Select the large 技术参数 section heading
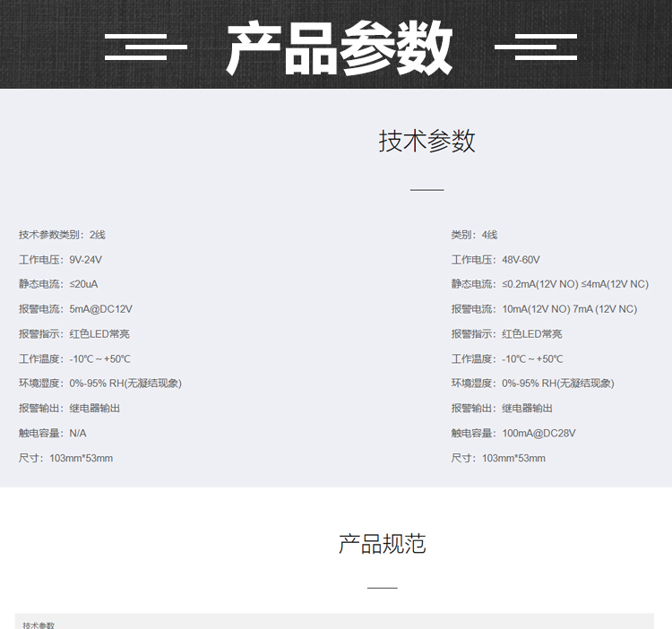Viewport: 672px width, 629px height. [x=426, y=142]
